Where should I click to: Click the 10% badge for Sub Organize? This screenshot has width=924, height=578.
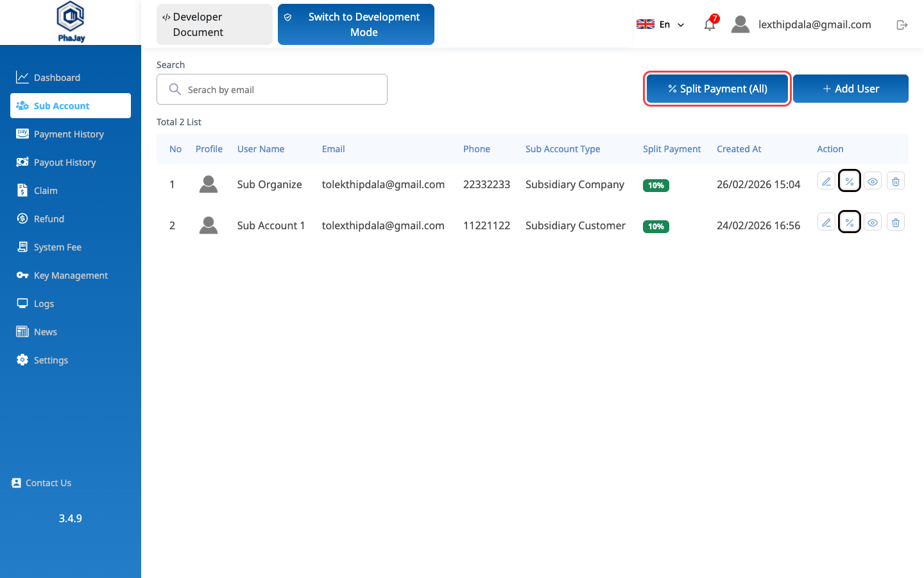pyautogui.click(x=656, y=186)
